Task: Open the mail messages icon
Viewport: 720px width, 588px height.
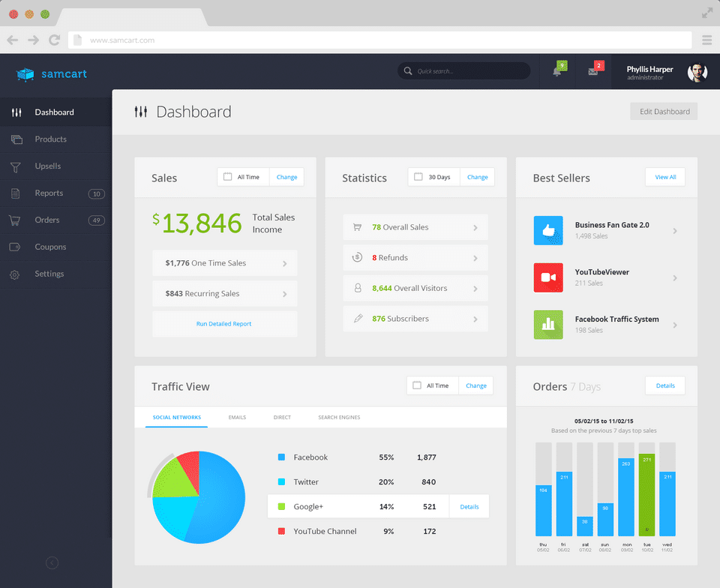Action: coord(592,71)
